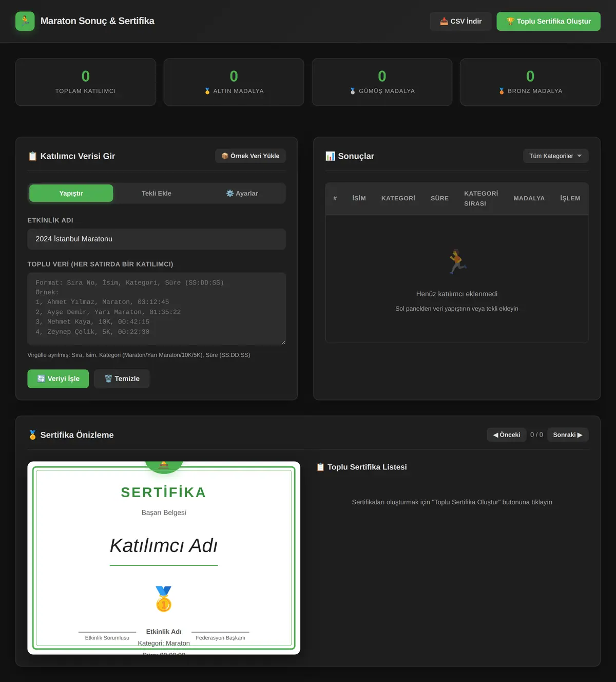
Task: Click the Toplam Katılımcı stat card
Action: click(86, 82)
